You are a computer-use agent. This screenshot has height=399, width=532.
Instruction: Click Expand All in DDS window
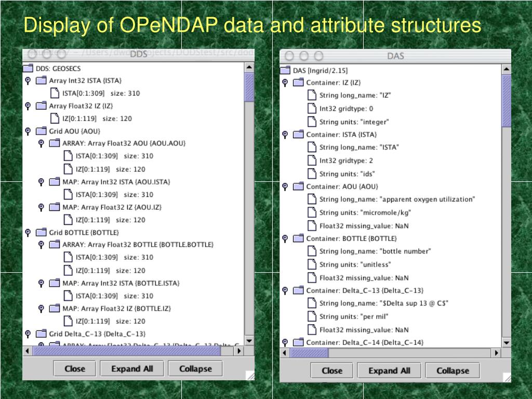[132, 368]
